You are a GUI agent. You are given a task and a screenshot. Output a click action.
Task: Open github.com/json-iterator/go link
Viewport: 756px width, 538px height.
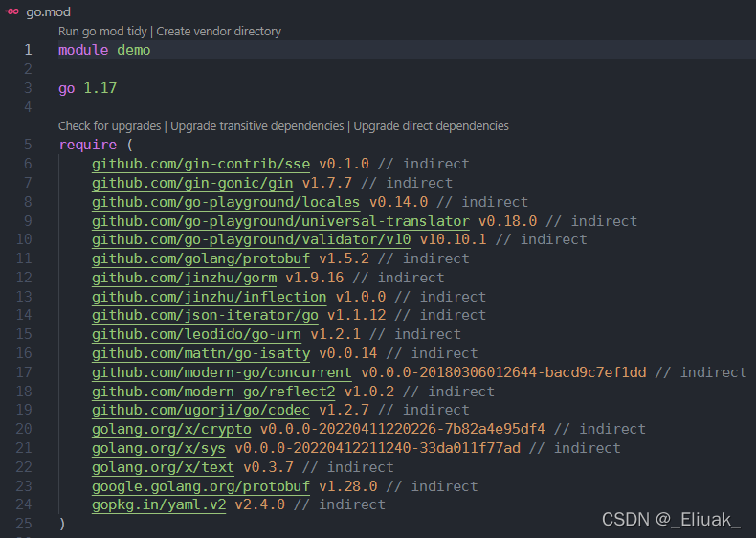click(205, 315)
